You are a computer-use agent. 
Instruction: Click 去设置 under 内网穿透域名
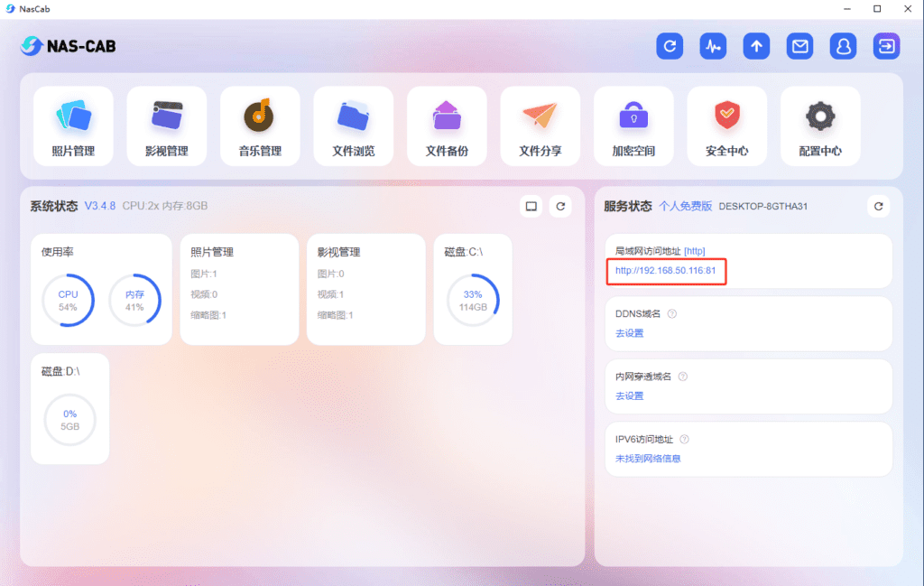629,395
